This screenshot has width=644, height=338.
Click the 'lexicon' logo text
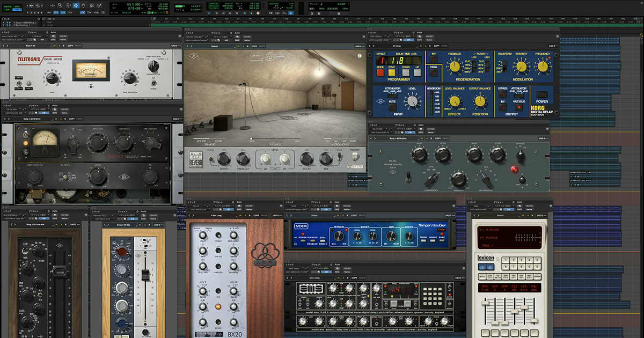[486, 258]
